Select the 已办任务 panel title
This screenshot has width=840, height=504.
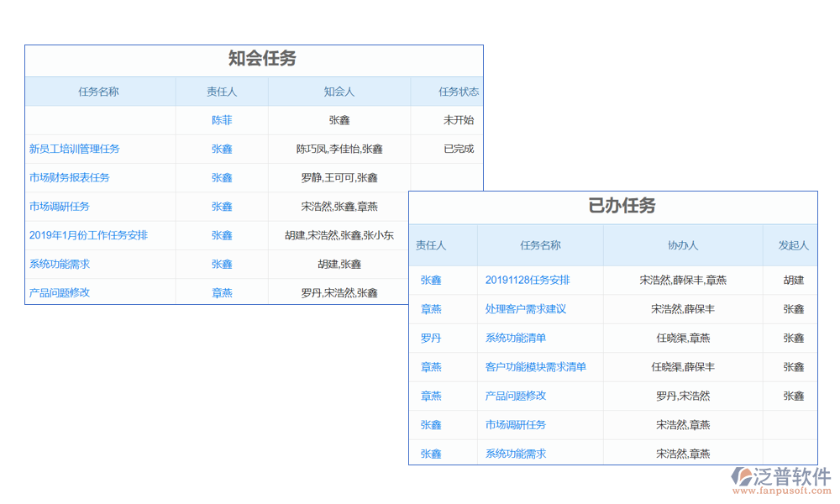coord(622,207)
